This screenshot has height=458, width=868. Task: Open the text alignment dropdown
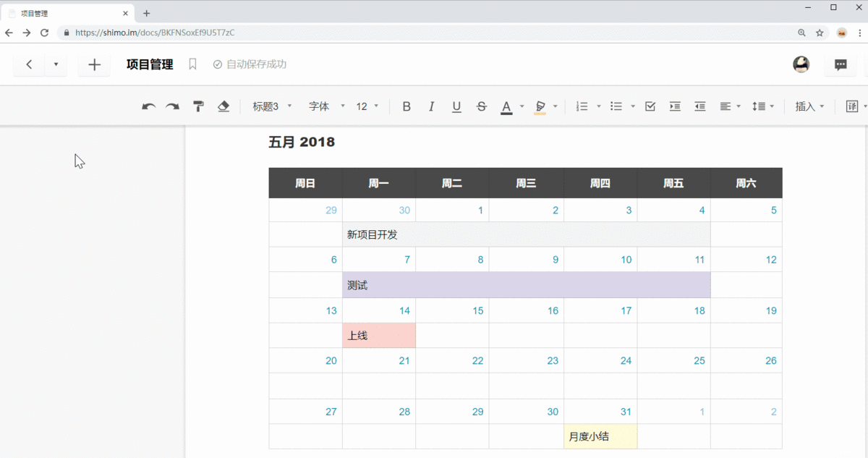pos(730,106)
